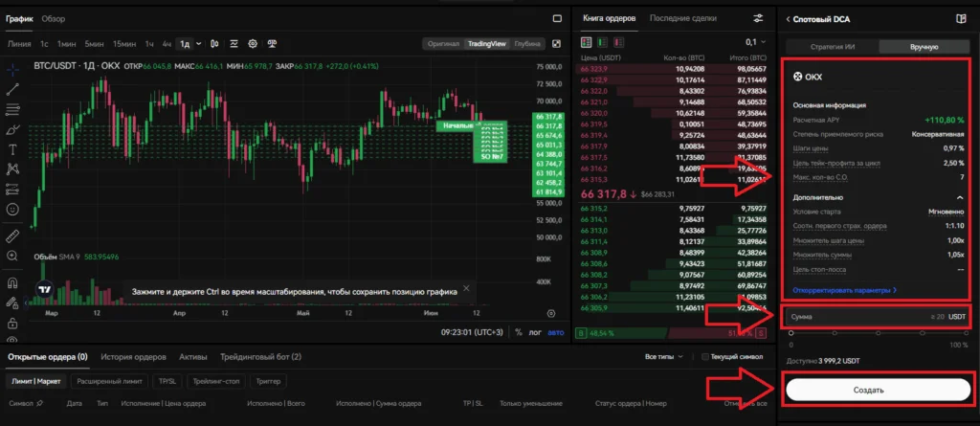Switch chart to TradingView mode
Image resolution: width=980 pixels, height=426 pixels.
(x=488, y=44)
